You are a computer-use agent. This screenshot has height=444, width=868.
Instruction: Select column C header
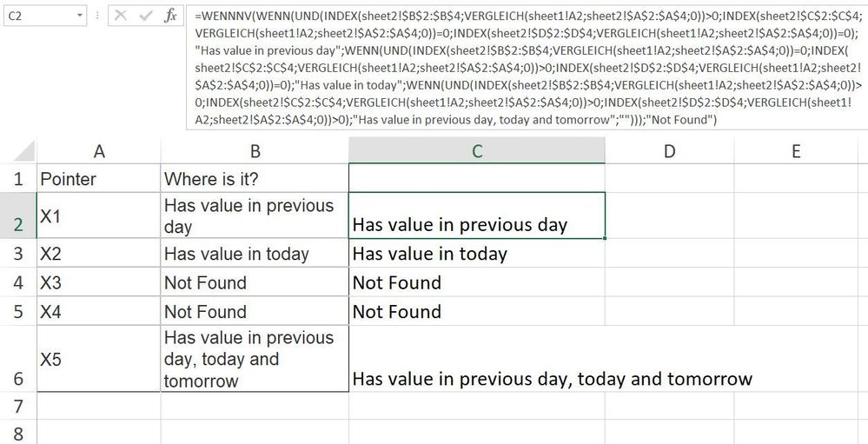click(477, 151)
